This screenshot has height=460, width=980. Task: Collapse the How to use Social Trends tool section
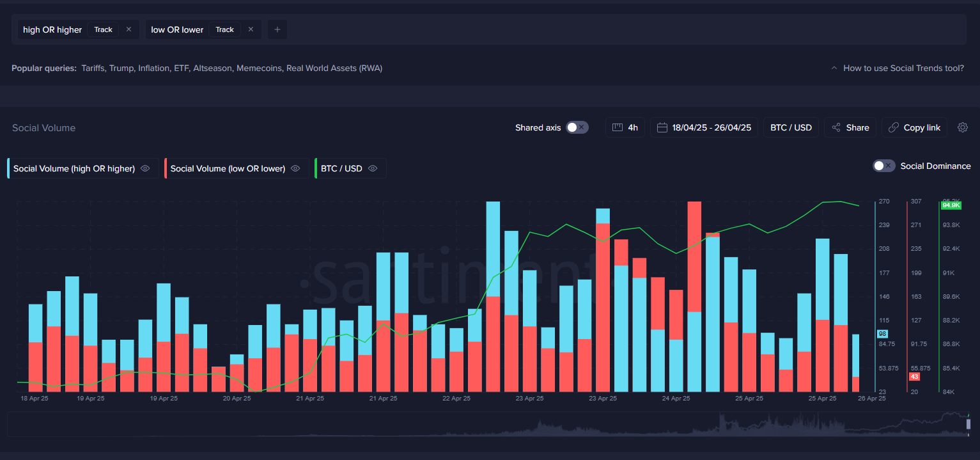tap(834, 68)
